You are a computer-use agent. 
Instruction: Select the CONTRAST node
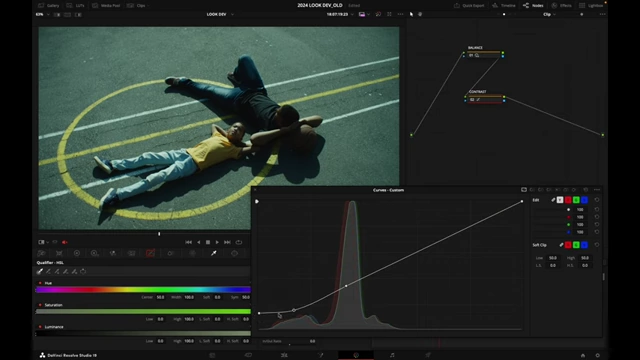(485, 98)
